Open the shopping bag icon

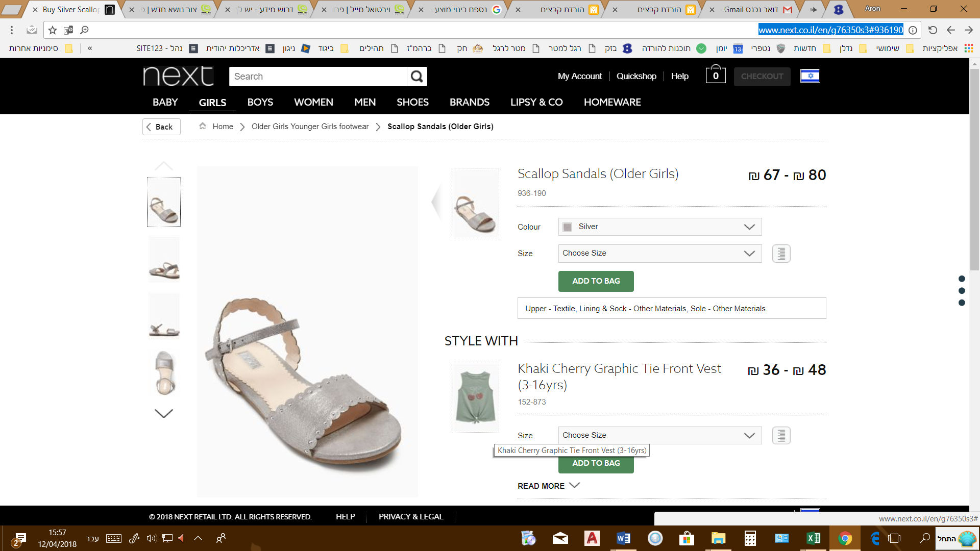tap(715, 75)
